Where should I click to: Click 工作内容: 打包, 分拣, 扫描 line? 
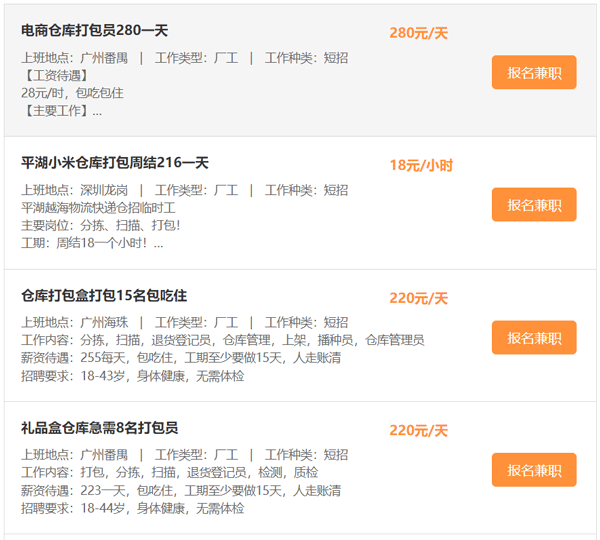pyautogui.click(x=170, y=472)
